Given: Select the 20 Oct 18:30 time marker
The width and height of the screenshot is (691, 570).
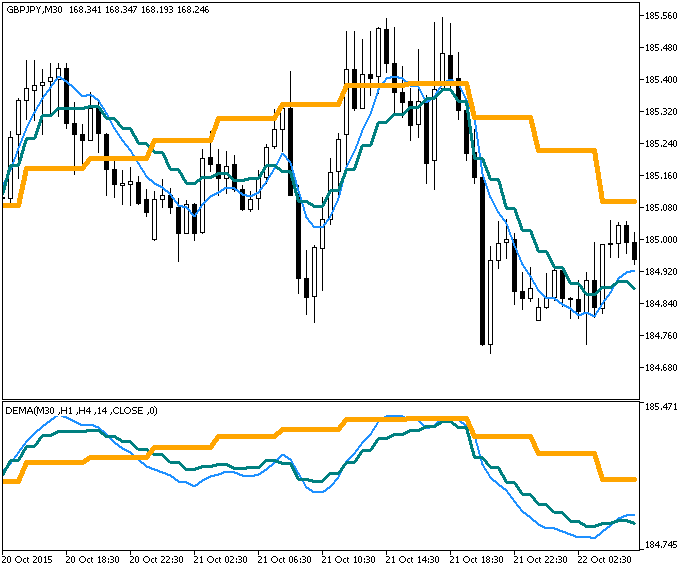Looking at the screenshot, I should 93,559.
